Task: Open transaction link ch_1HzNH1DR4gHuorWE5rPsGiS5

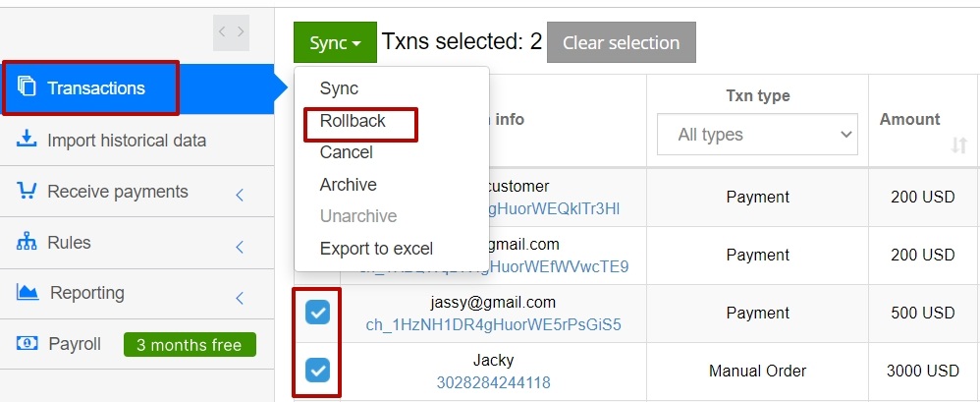Action: click(493, 325)
